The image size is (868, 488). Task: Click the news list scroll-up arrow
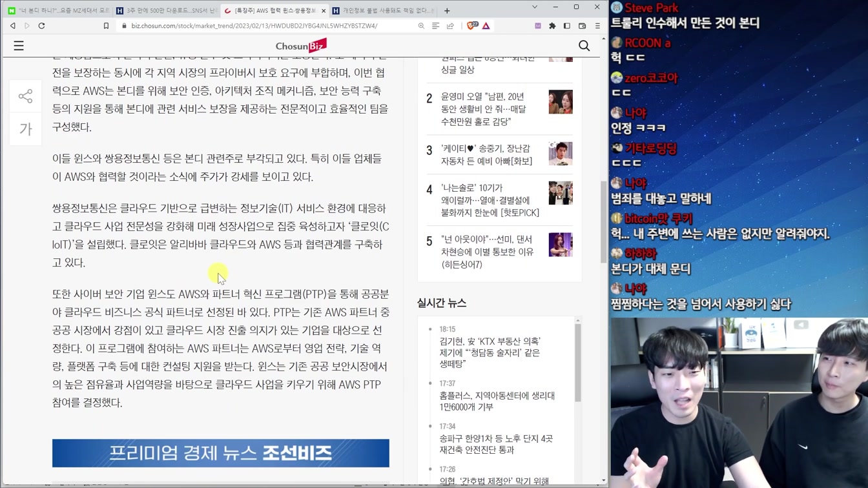(578, 320)
